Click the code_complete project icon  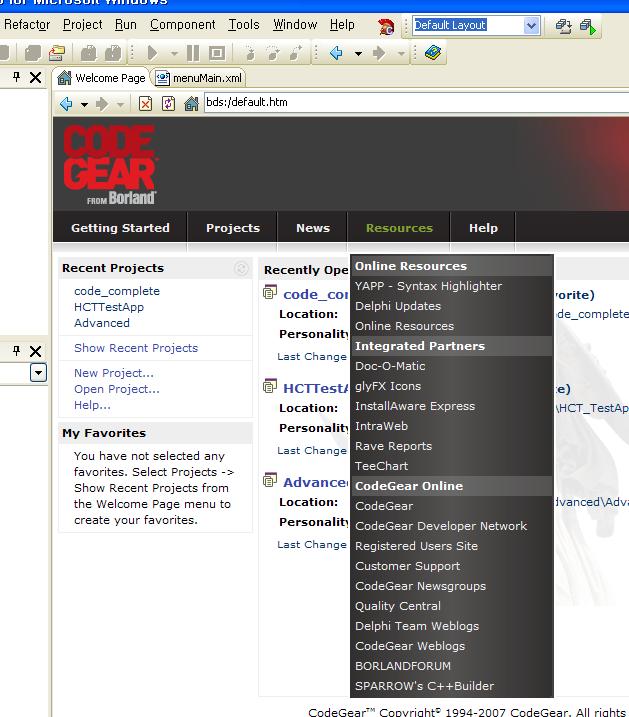tap(270, 293)
